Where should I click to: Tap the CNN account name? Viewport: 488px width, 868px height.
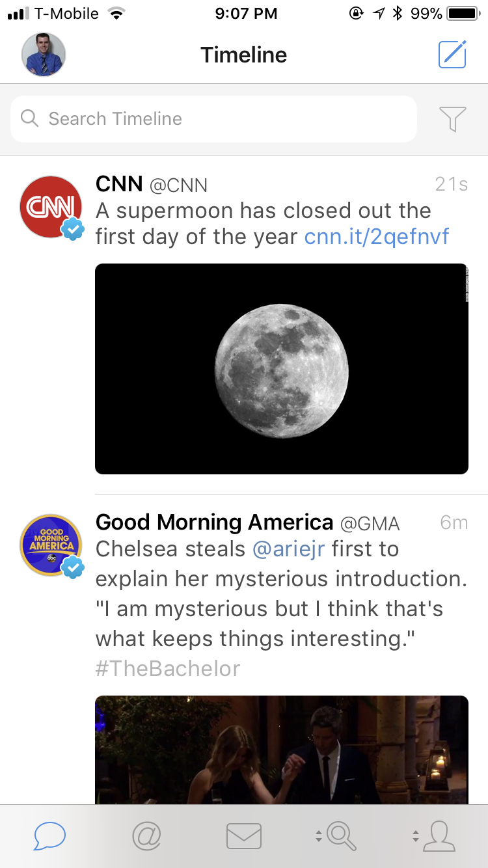tap(119, 184)
